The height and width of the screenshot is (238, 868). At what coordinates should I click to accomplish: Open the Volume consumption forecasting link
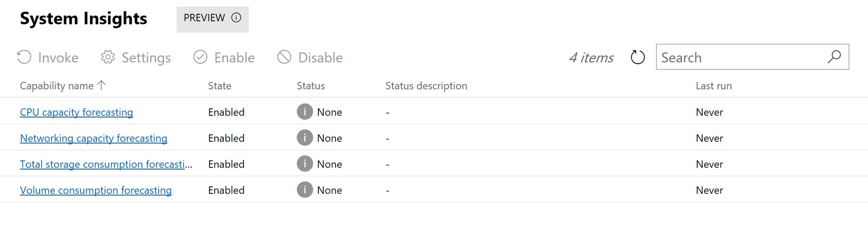pyautogui.click(x=96, y=190)
